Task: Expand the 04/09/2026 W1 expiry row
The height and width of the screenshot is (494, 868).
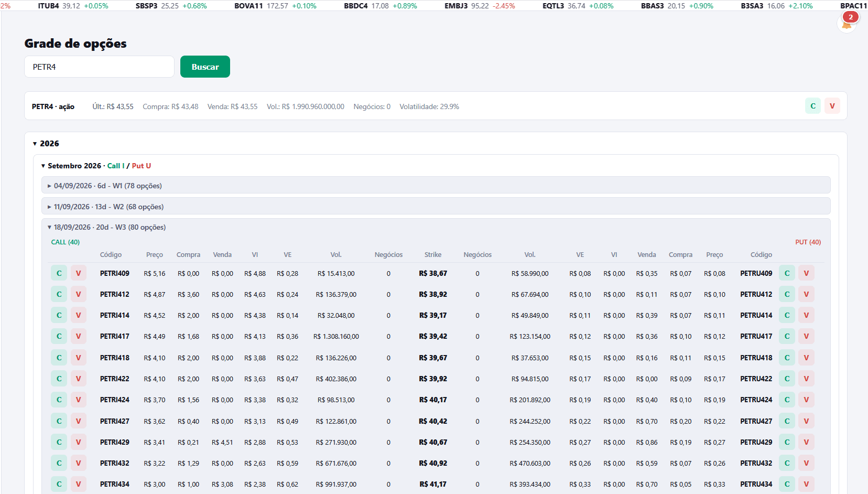Action: point(436,185)
